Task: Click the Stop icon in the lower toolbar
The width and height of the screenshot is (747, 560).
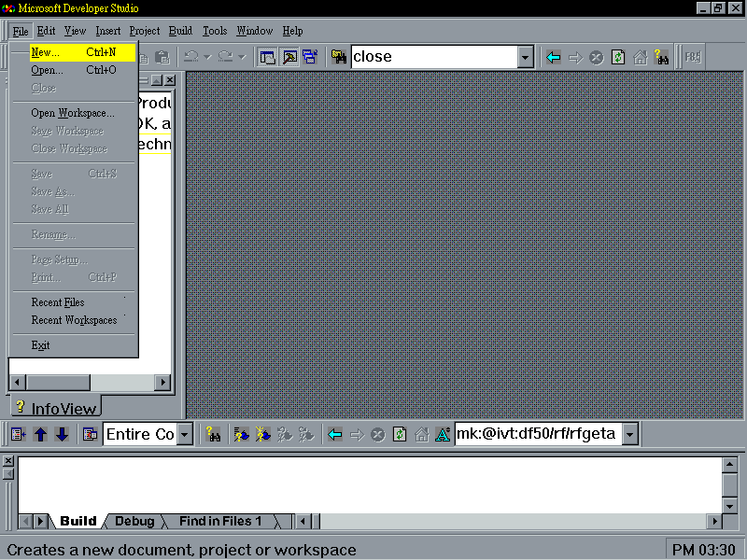Action: [x=378, y=434]
